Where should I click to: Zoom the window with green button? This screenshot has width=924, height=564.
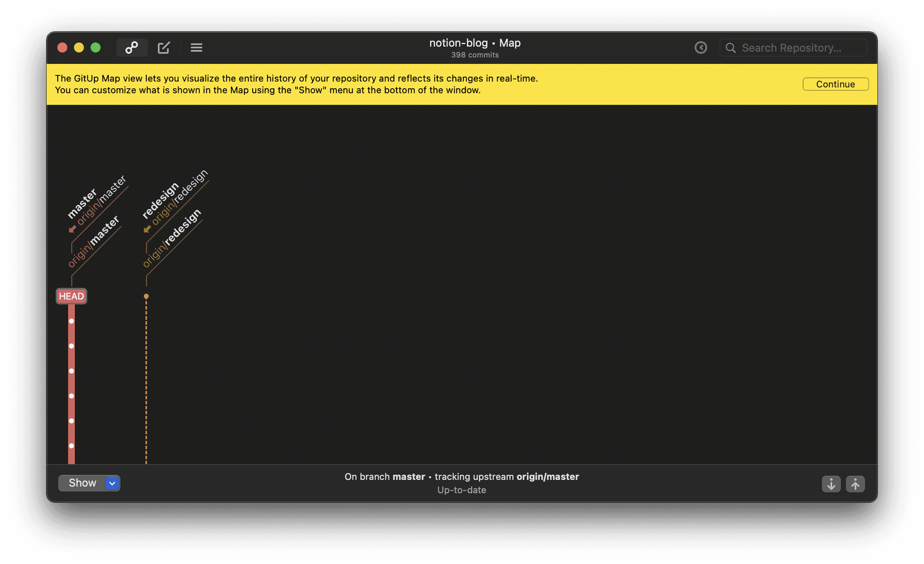coord(96,48)
